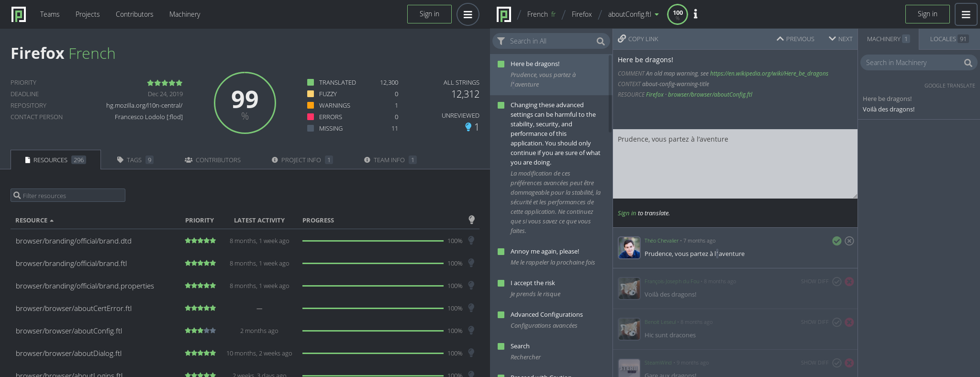Go to next string
The image size is (980, 377).
point(841,39)
